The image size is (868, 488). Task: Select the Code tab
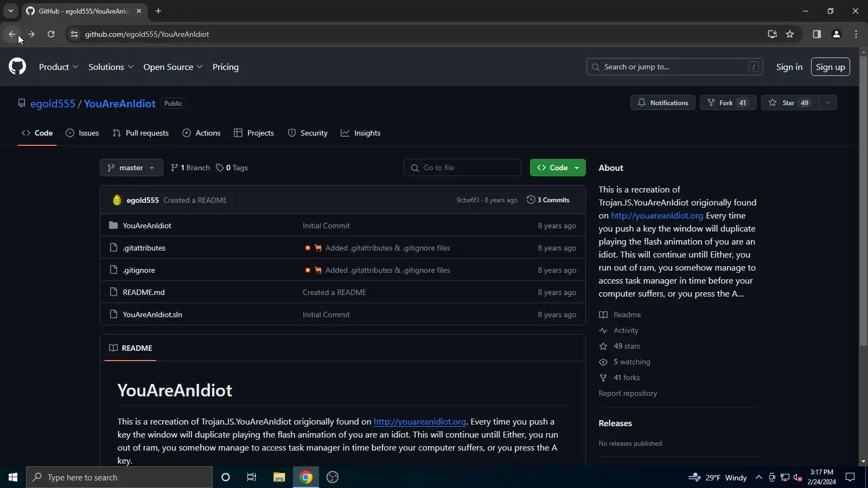coord(37,133)
